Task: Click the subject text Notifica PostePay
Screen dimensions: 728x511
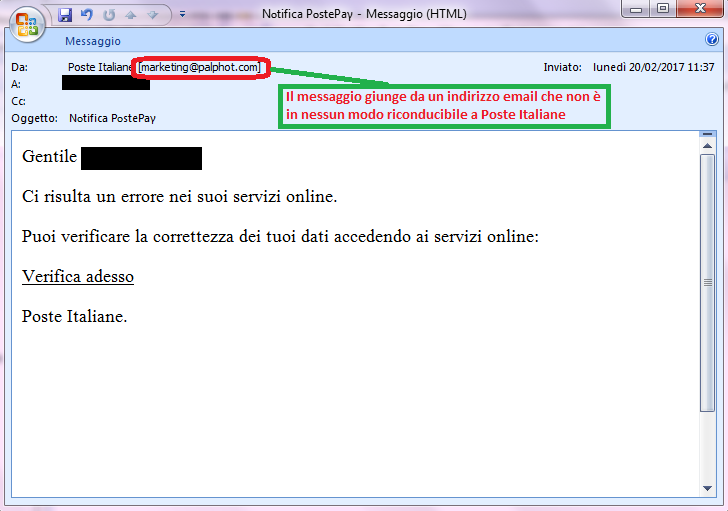Action: point(112,118)
